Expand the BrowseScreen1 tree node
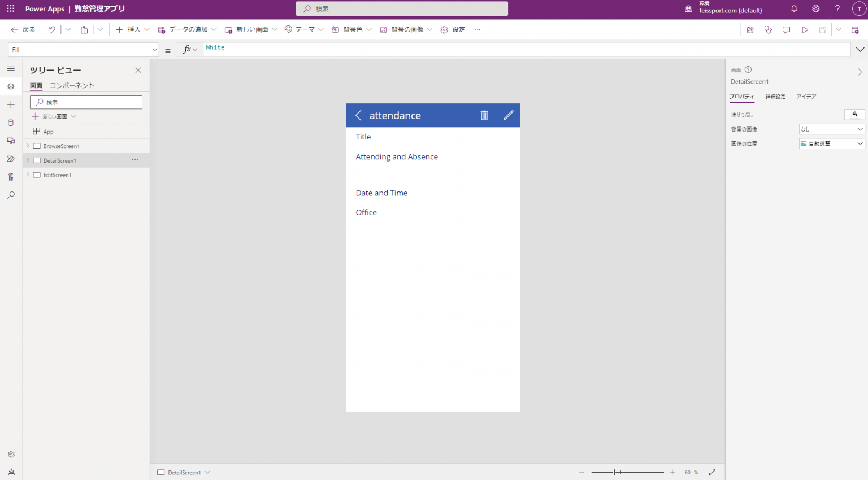Image resolution: width=868 pixels, height=480 pixels. 28,146
